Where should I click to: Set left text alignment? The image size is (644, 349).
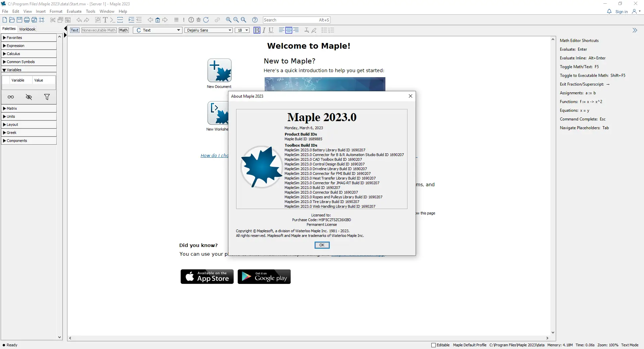[x=281, y=30]
